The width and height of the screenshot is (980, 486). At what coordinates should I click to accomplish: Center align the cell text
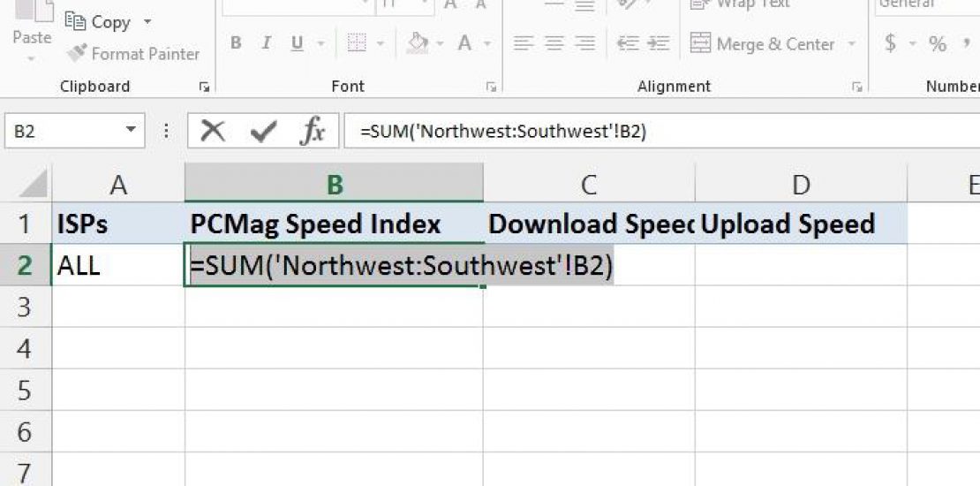[x=554, y=43]
